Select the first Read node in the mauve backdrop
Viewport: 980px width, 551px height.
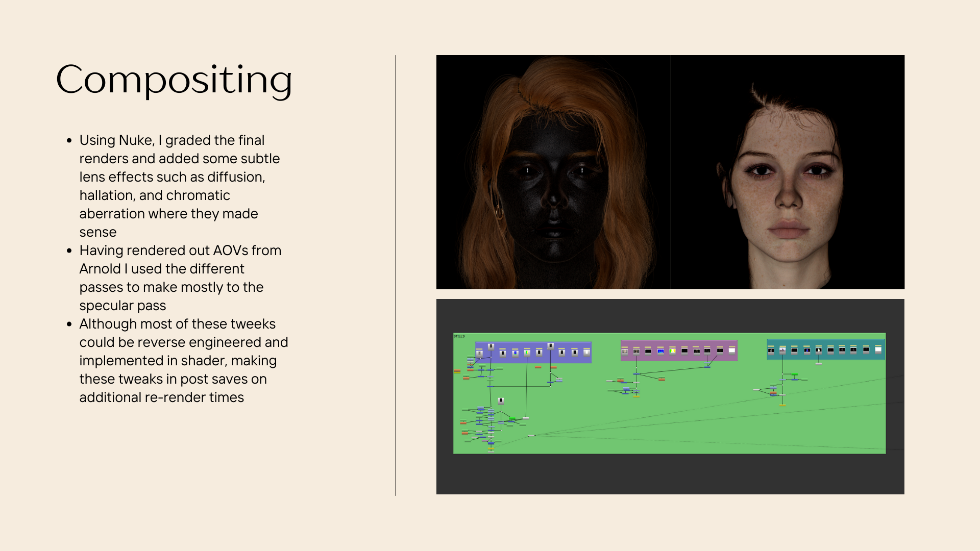624,351
